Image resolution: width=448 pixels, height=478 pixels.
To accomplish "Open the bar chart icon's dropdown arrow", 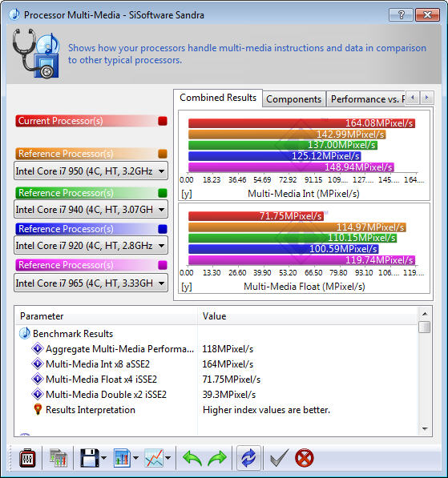I will point(135,458).
